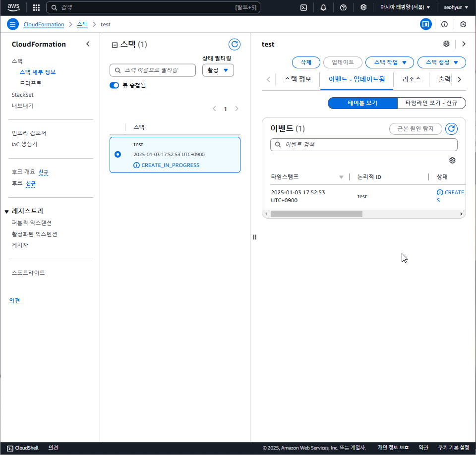The image size is (476, 455).
Task: Open console settings gear in top bar
Action: click(x=363, y=7)
